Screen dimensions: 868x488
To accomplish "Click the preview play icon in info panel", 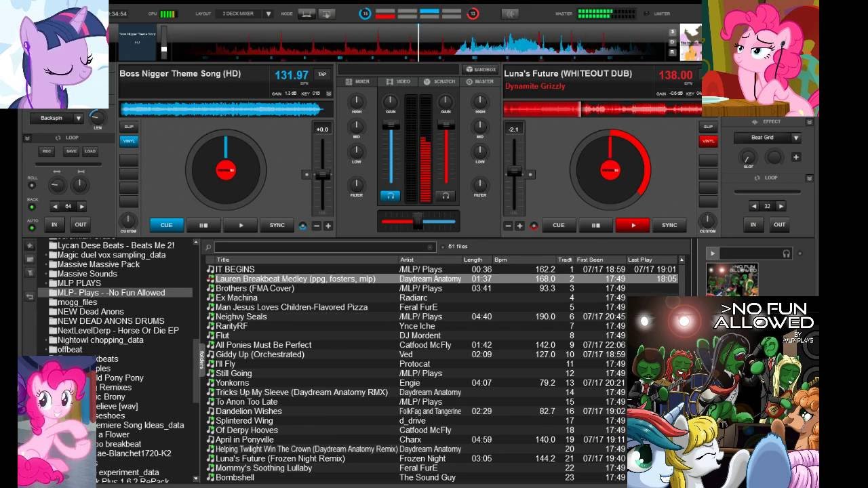I will pos(712,253).
